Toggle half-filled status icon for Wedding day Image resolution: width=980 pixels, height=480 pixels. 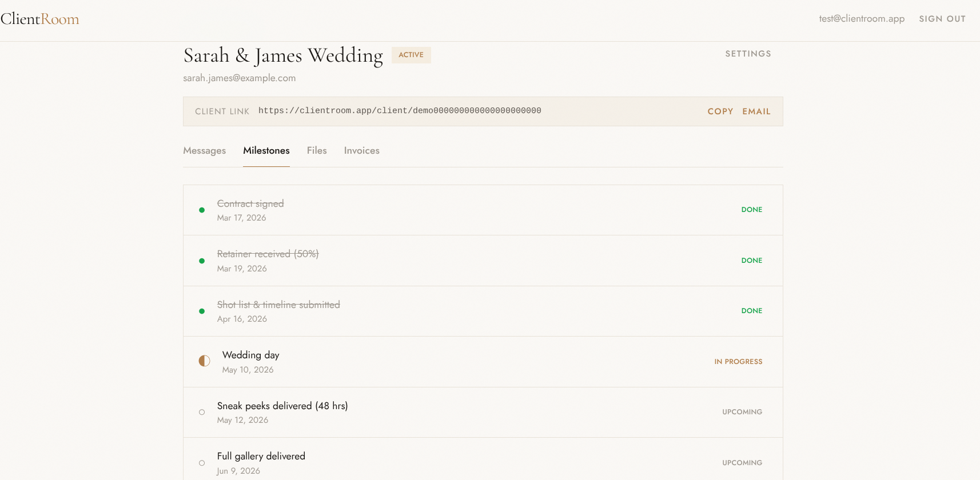coord(204,361)
